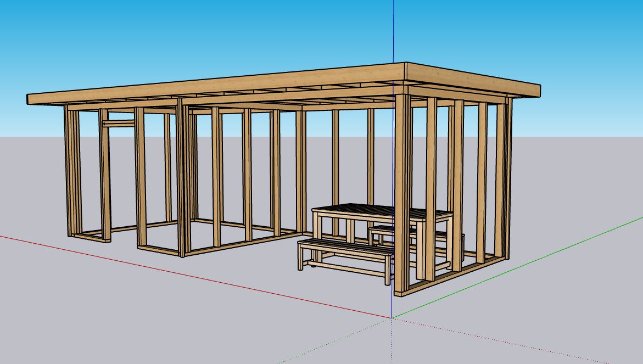The height and width of the screenshot is (364, 643).
Task: Click the left corner of the roof
Action: (x=30, y=99)
